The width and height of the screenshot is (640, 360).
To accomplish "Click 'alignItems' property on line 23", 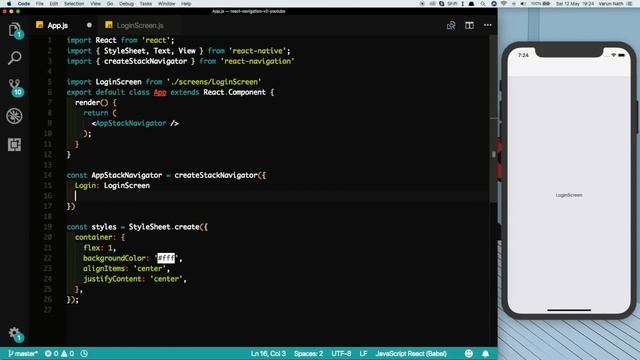I will (104, 269).
